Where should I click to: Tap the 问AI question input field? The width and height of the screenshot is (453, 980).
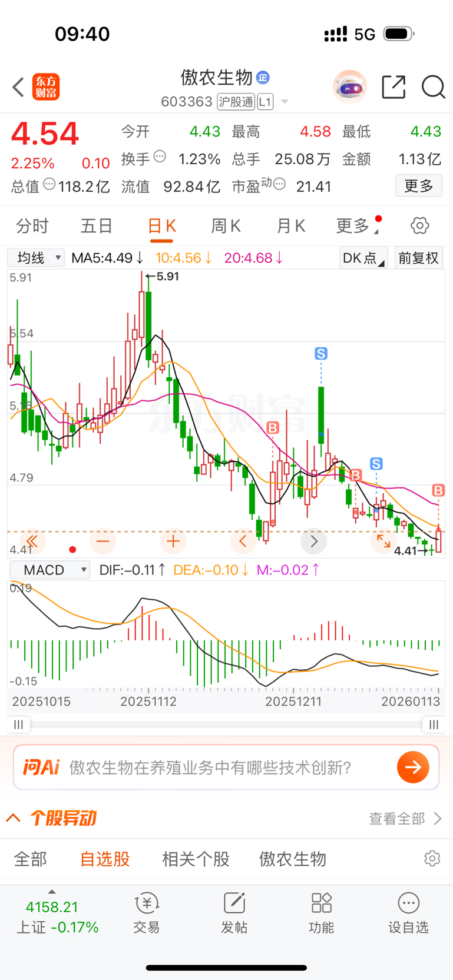(x=226, y=767)
